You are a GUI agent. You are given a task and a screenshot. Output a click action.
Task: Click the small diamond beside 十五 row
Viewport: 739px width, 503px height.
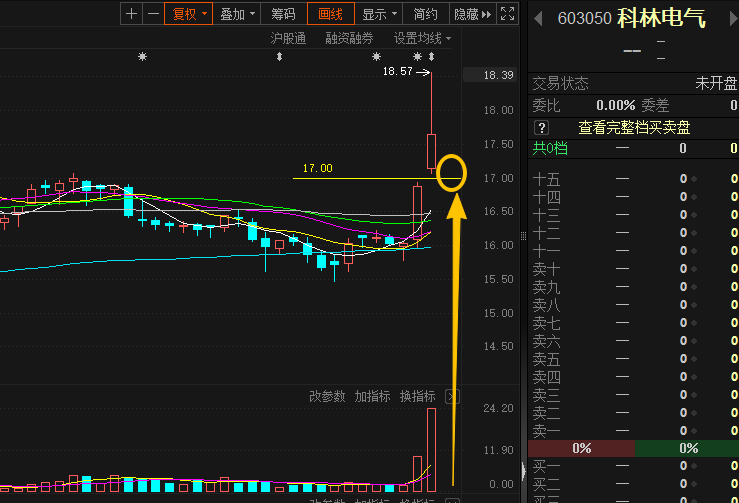pyautogui.click(x=694, y=179)
